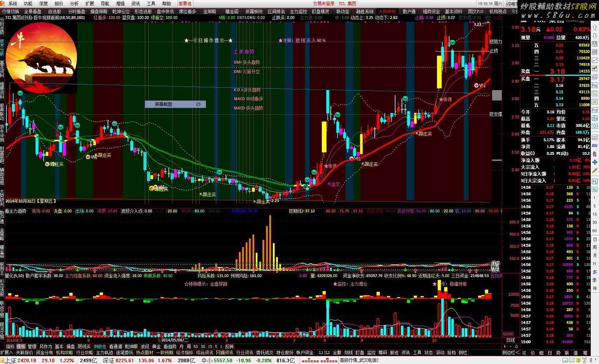Screen dimensions: 599x364
Task: Open the 分析 menu
Action: 74,4
